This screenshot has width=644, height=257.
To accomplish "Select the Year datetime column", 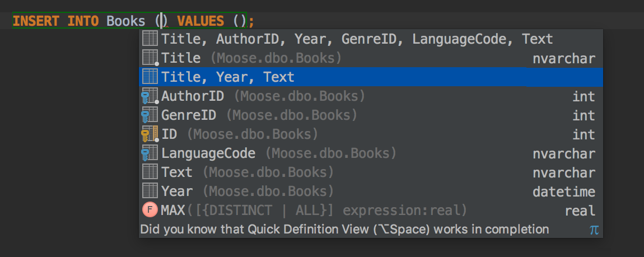I will coord(371,191).
